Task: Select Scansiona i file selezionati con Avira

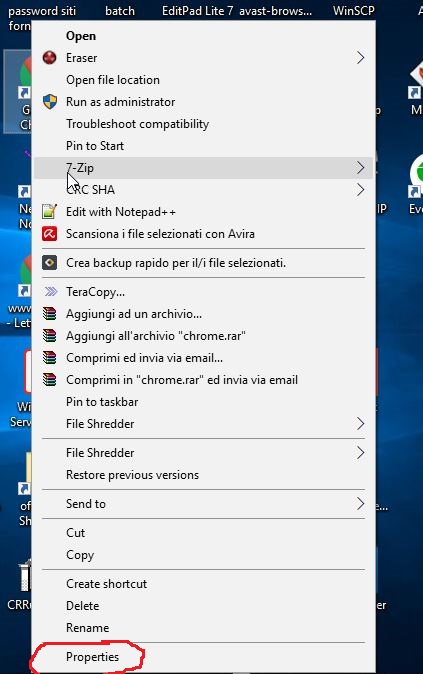Action: (160, 234)
